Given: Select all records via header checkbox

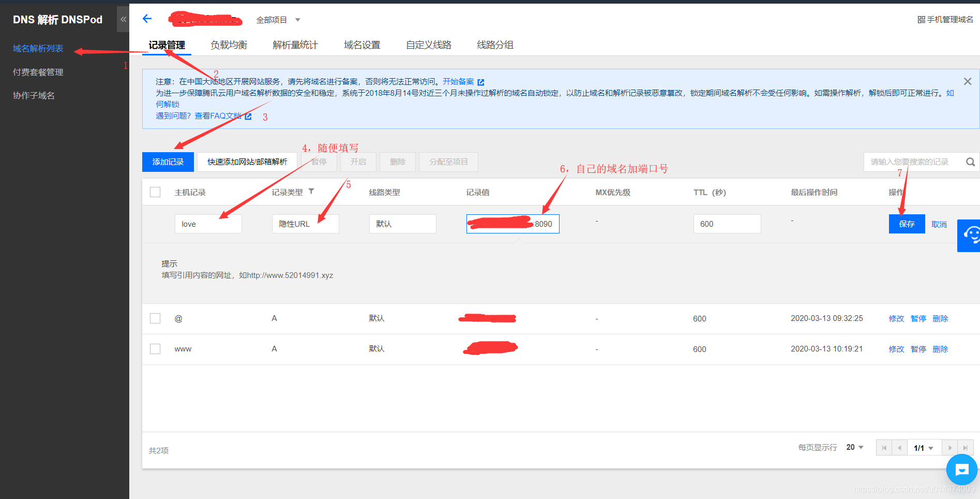Looking at the screenshot, I should coord(155,192).
